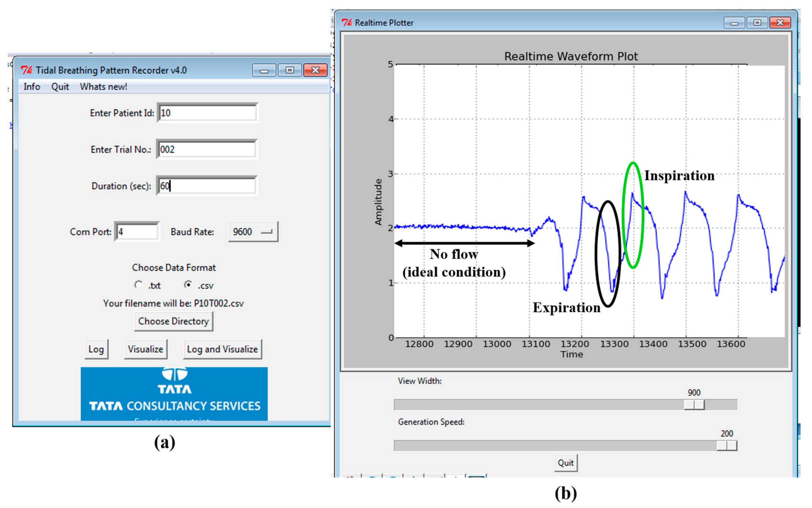Screen dimensions: 812x508
Task: Click into the Duration (sec) field
Action: click(x=207, y=186)
